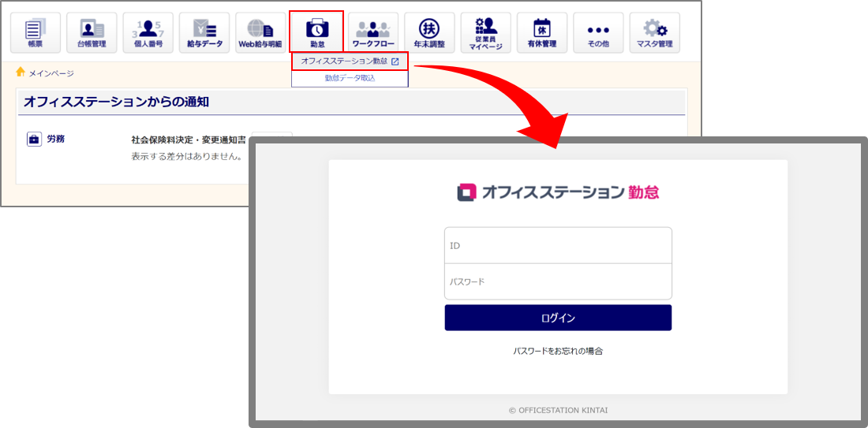Open the 給与データ salary data icon
Image resolution: width=868 pixels, height=428 pixels.
204,32
